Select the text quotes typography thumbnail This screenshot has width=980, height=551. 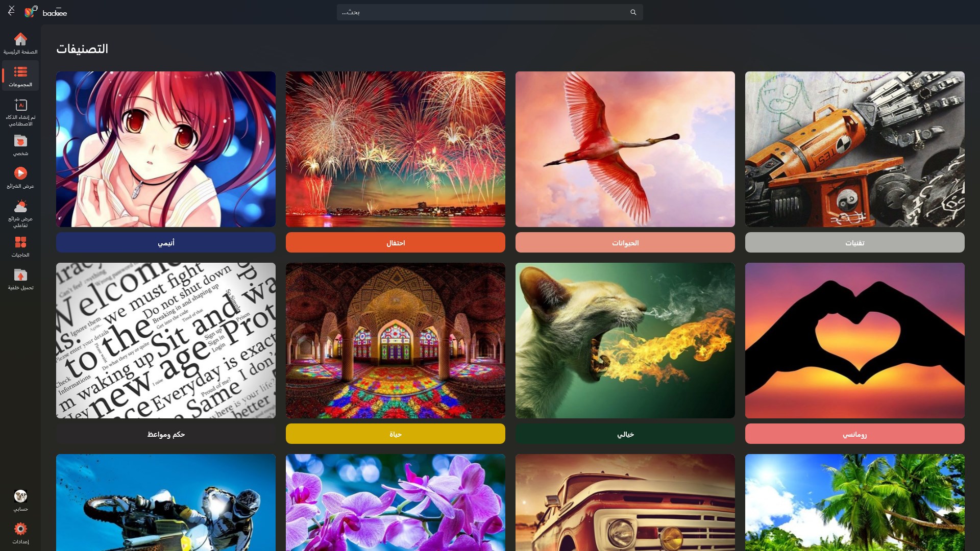[166, 340]
